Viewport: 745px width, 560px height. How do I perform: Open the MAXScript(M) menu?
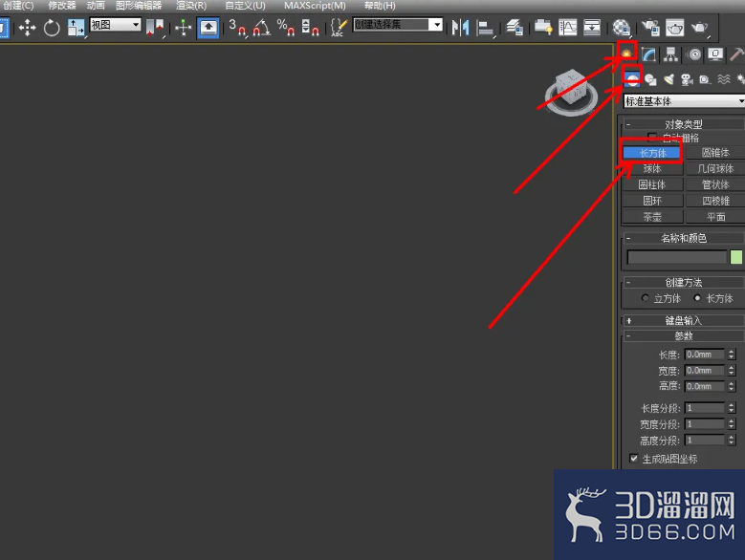tap(315, 6)
